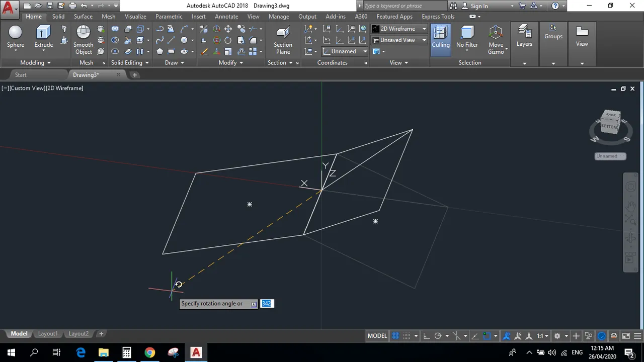The image size is (644, 362).
Task: Open File Explorer from the taskbar
Action: click(x=104, y=352)
